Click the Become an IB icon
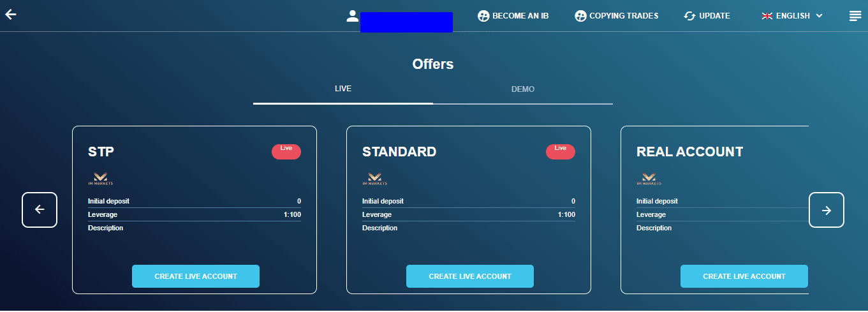The image size is (868, 312). coord(483,16)
